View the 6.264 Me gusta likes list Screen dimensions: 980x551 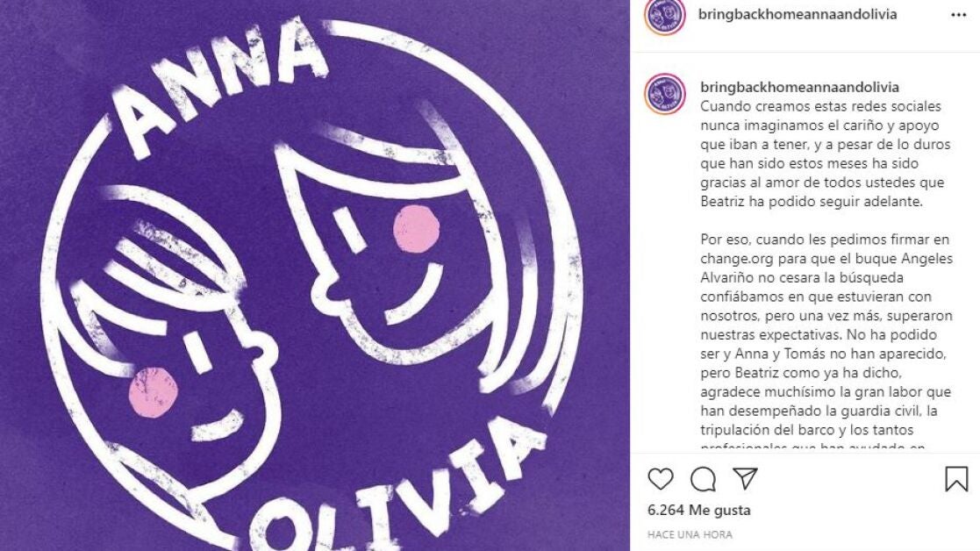tap(698, 510)
